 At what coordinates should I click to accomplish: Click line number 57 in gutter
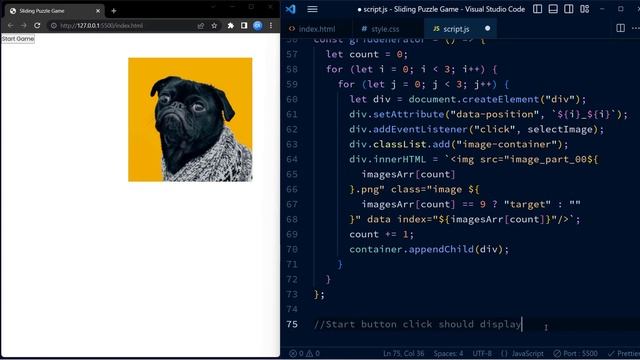coord(292,54)
